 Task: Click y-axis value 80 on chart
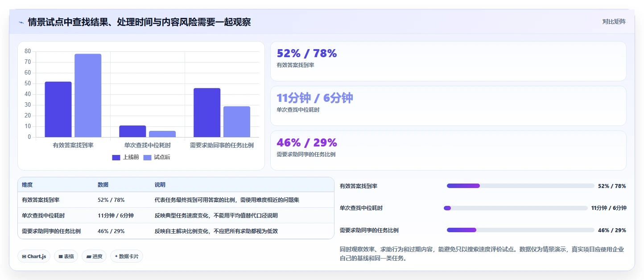(x=28, y=51)
